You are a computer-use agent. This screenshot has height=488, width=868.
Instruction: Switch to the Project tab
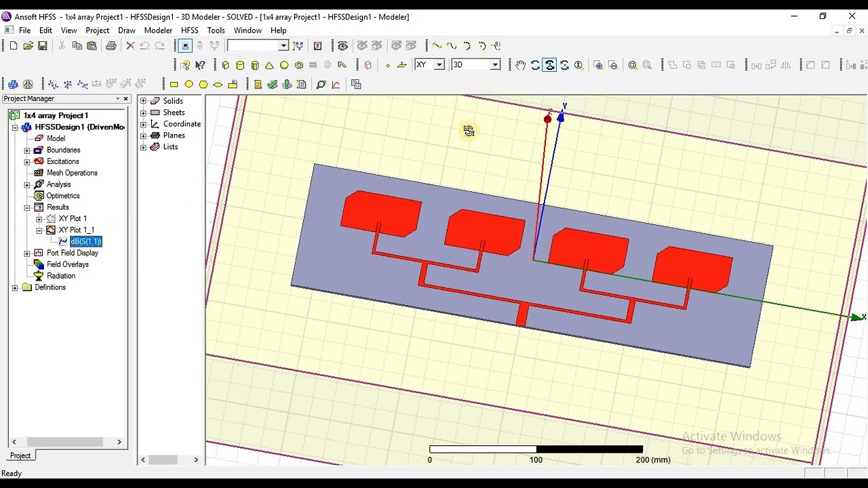pos(20,455)
